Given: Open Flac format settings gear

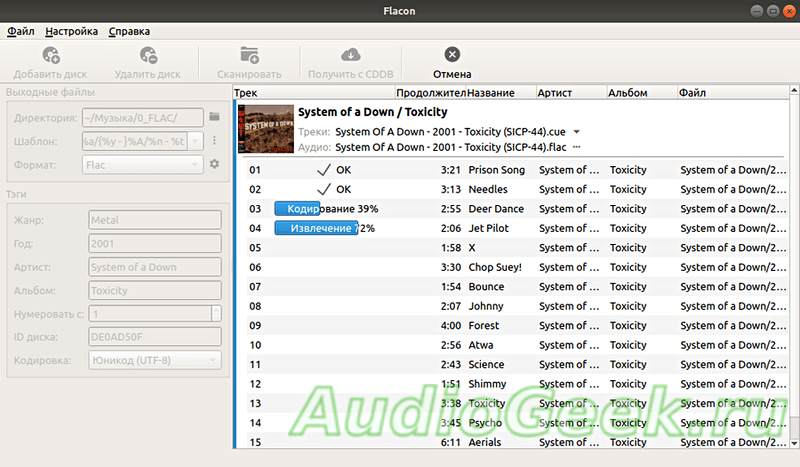Looking at the screenshot, I should pyautogui.click(x=214, y=164).
